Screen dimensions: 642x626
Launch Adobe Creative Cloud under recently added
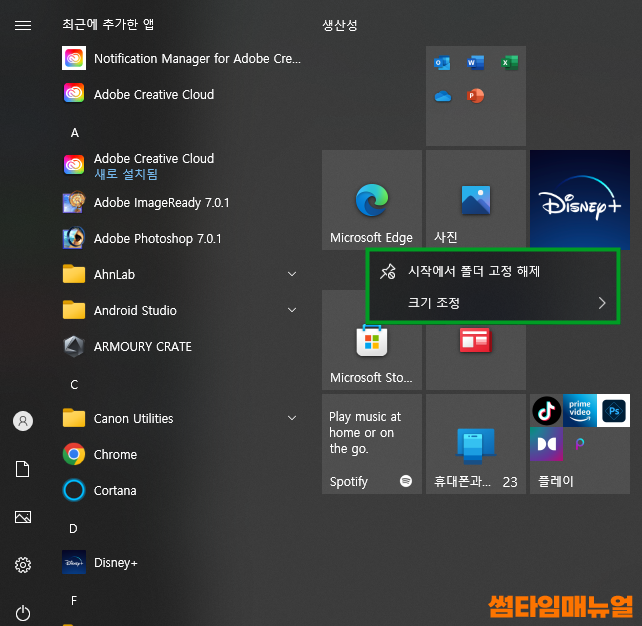(182, 94)
